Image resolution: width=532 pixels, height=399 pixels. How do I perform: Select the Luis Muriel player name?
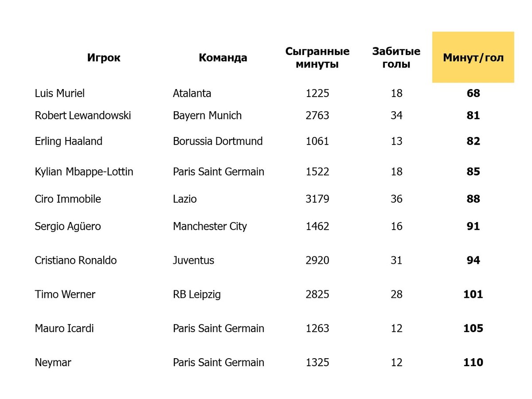60,93
